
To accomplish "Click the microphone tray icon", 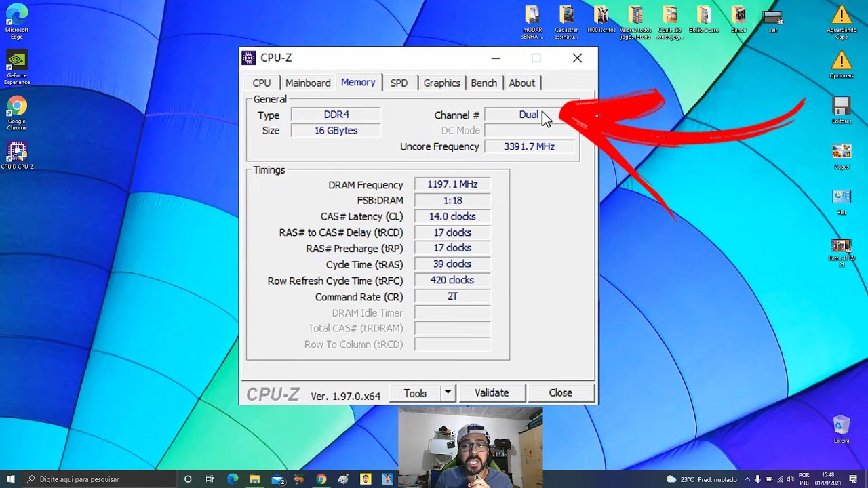I will point(758,479).
